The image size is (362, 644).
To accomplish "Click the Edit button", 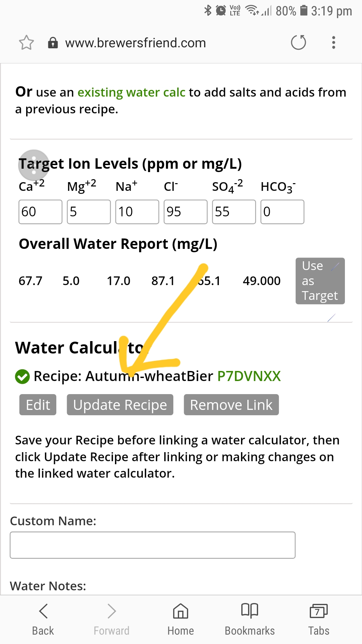I will 38,405.
